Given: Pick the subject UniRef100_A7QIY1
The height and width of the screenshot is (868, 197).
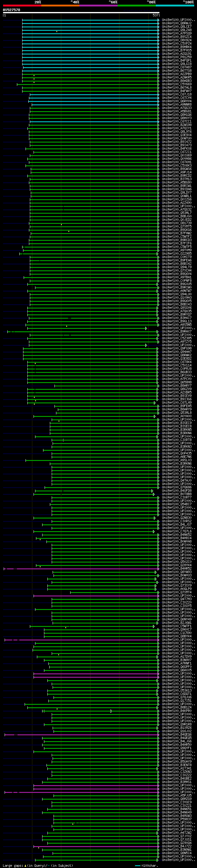Looking at the screenshot, I should (177, 128).
